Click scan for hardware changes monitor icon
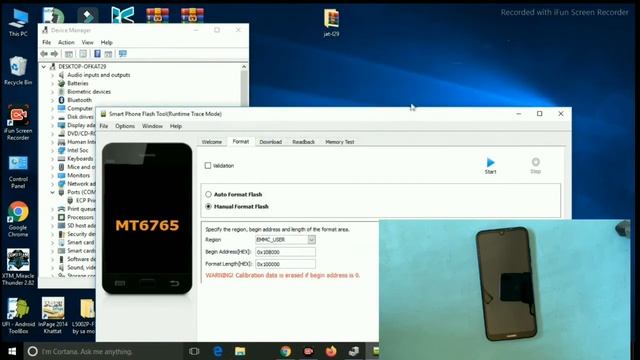This screenshot has width=640, height=360. click(122, 54)
